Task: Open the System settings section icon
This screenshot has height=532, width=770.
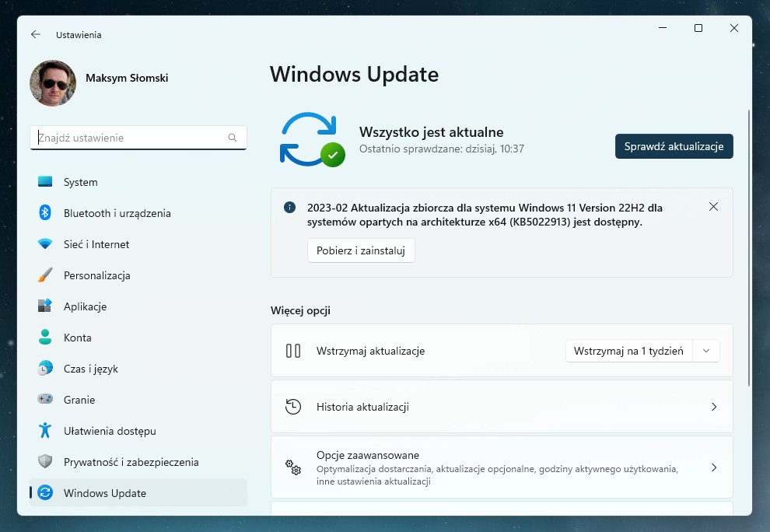Action: pos(47,182)
